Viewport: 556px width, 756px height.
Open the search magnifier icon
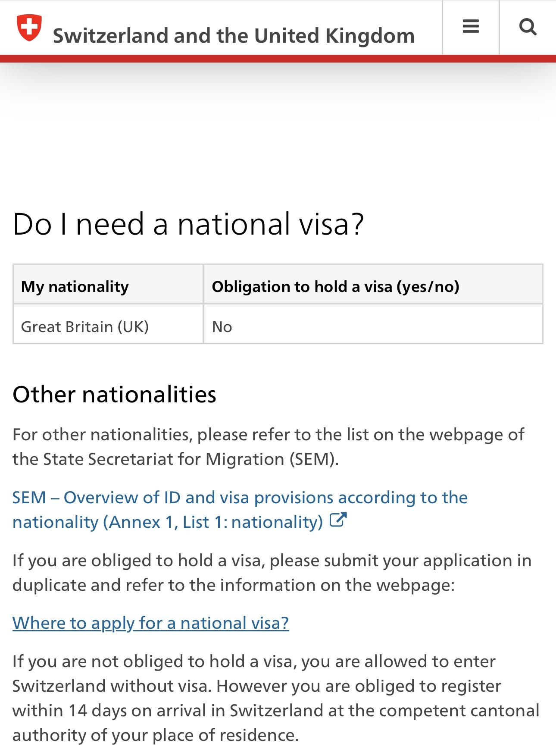point(528,27)
